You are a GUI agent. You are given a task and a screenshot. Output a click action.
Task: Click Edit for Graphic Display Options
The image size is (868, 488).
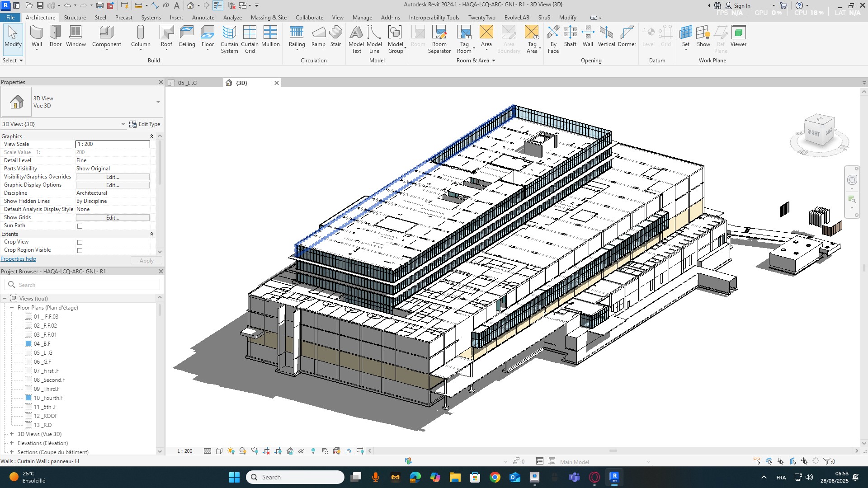[113, 185]
